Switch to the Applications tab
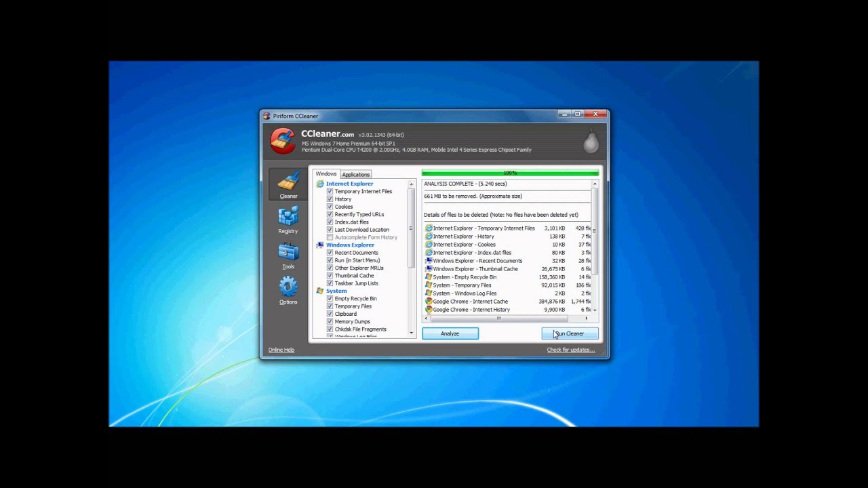 356,175
